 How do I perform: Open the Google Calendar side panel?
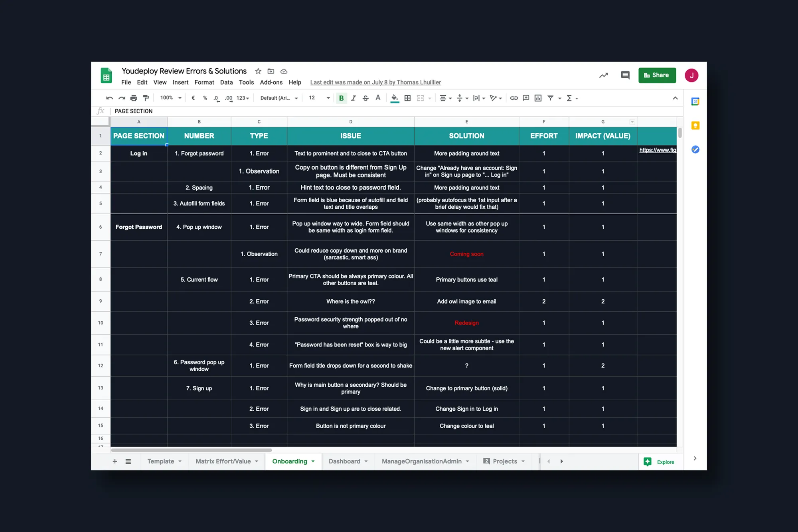[x=695, y=101]
